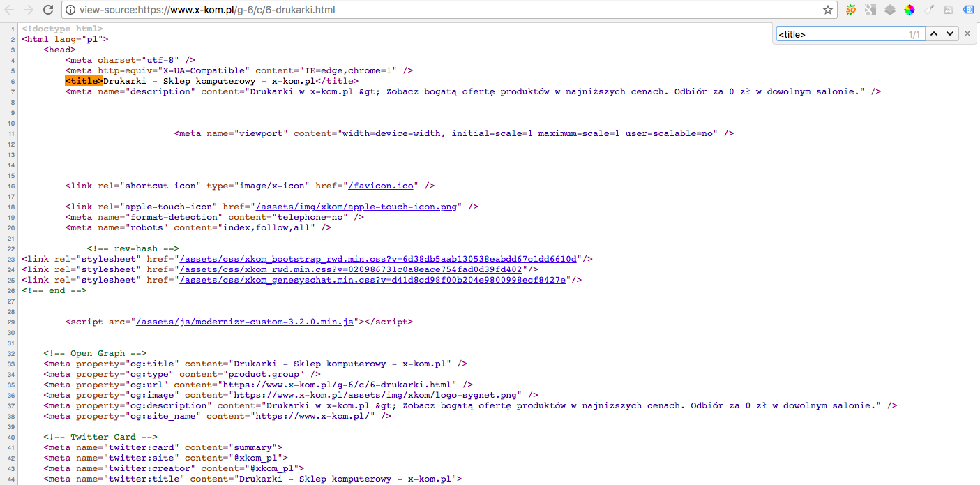Click the robots meta tag line
The width and height of the screenshot is (980, 485).
[198, 227]
